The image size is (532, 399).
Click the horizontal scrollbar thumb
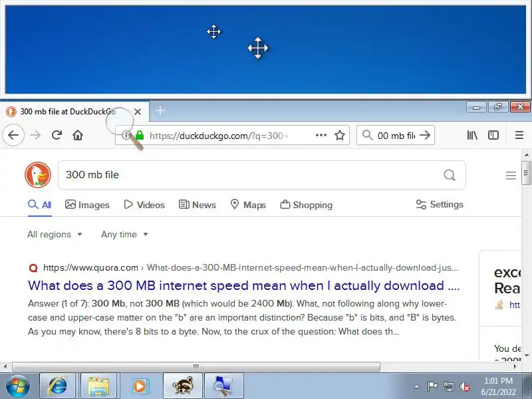tap(196, 367)
